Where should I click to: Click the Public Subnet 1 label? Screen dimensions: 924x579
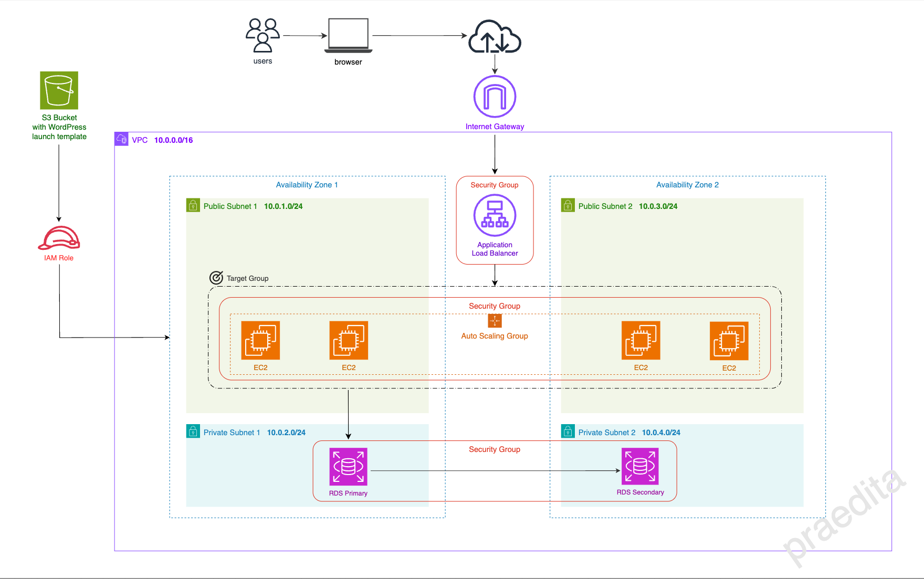click(230, 206)
